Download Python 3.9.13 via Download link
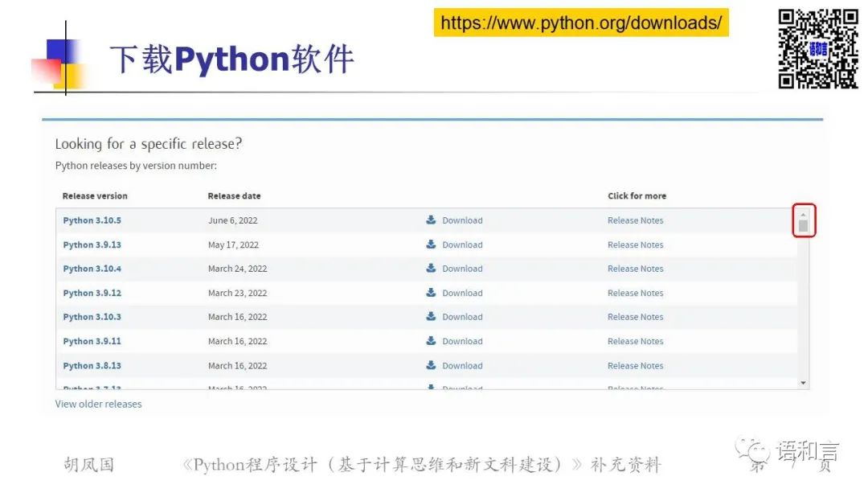The width and height of the screenshot is (868, 489). pyautogui.click(x=462, y=244)
